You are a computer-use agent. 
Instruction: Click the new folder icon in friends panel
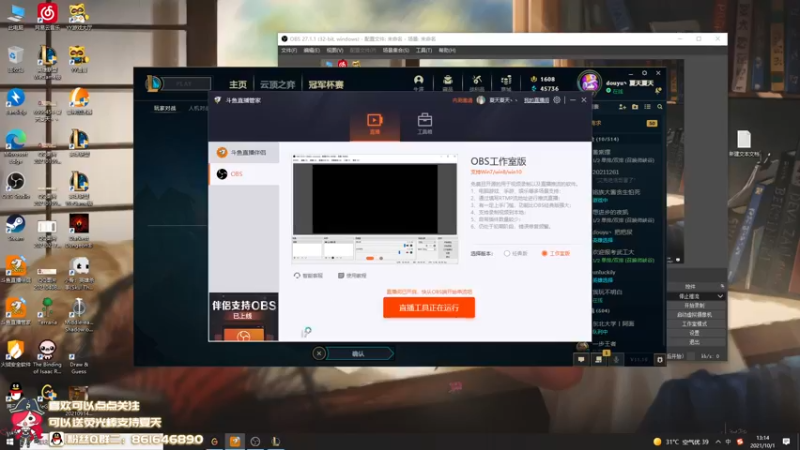pos(635,107)
